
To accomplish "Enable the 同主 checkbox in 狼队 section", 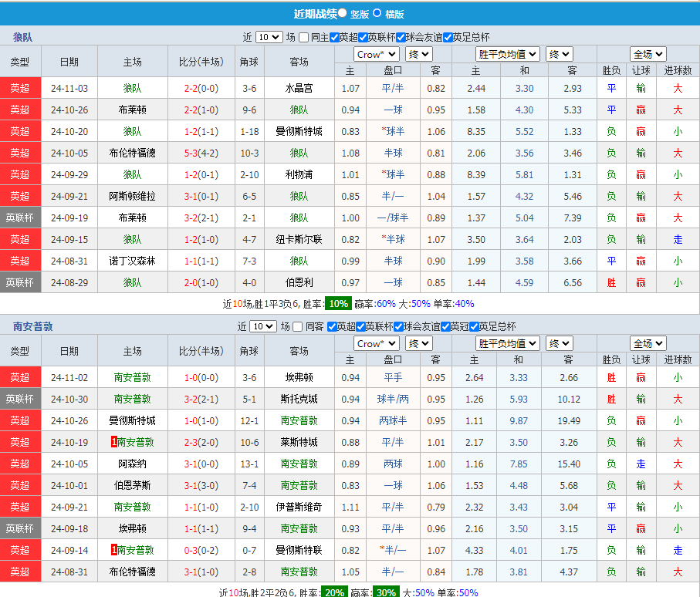I will coord(304,36).
